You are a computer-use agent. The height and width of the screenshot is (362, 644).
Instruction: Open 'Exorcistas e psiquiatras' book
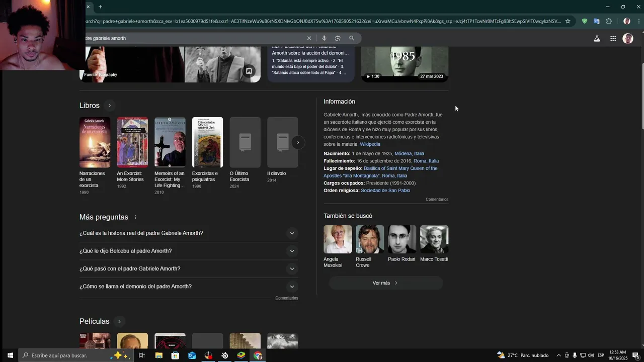click(207, 152)
